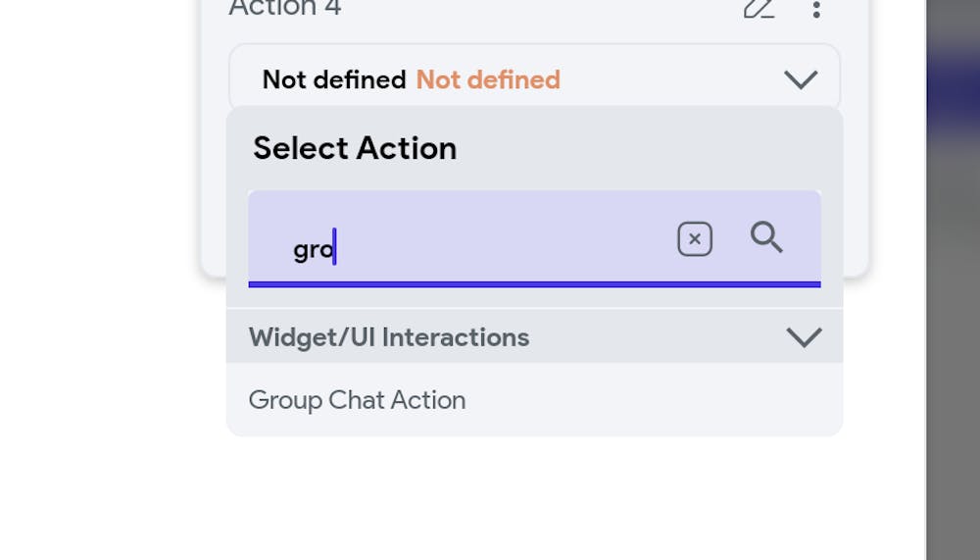Open the Action 4 three-dot options menu

coord(816,9)
